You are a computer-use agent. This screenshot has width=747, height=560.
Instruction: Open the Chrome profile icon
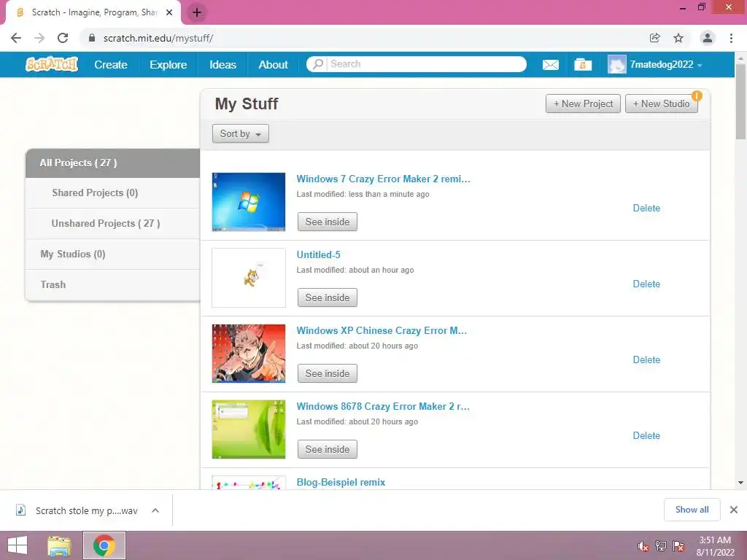point(708,38)
